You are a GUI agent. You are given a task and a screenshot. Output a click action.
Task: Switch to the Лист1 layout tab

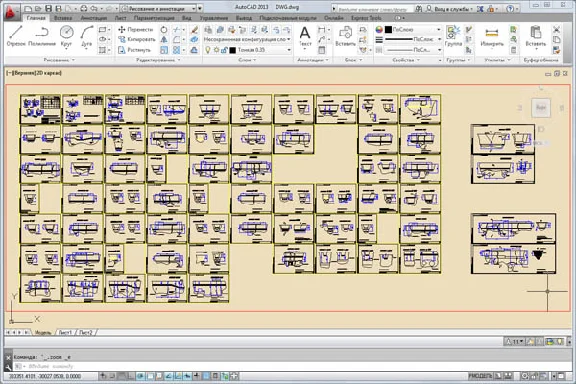coord(65,333)
